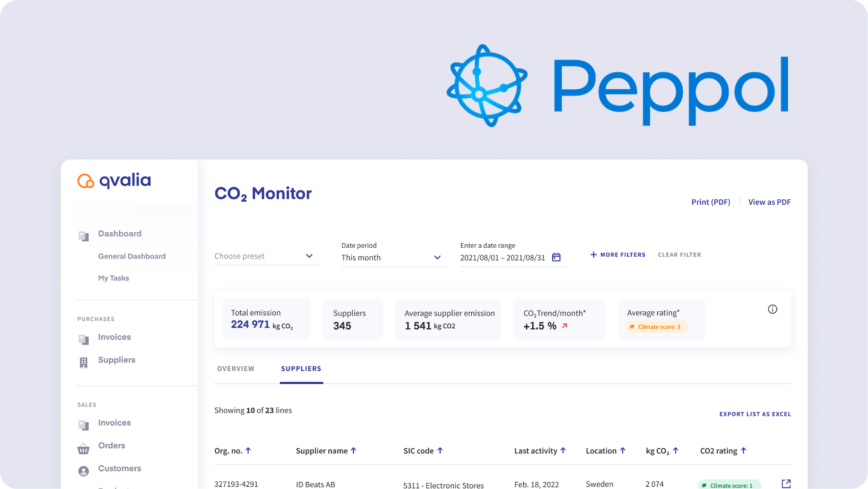The image size is (868, 489).
Task: Select the Dashboard icon in the sidebar
Action: (x=84, y=236)
